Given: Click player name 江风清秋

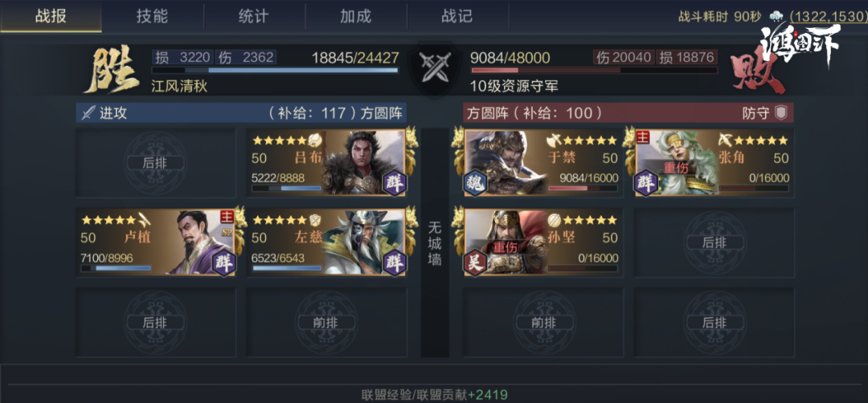Looking at the screenshot, I should pos(178,86).
